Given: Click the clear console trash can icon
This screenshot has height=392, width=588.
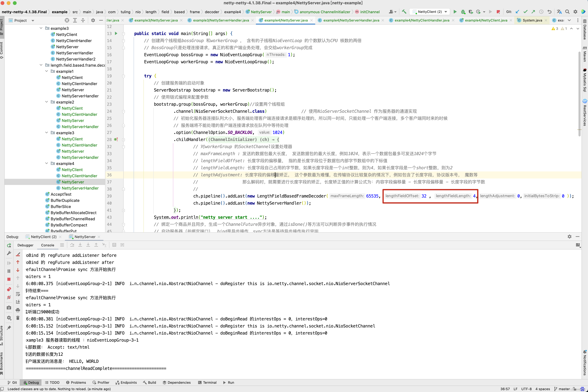Looking at the screenshot, I should point(18,318).
